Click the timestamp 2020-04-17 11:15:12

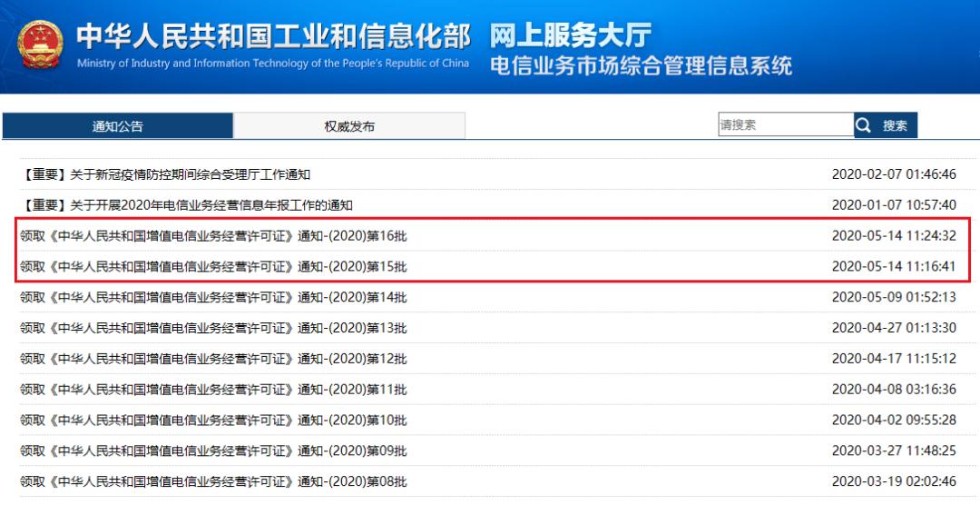point(894,358)
